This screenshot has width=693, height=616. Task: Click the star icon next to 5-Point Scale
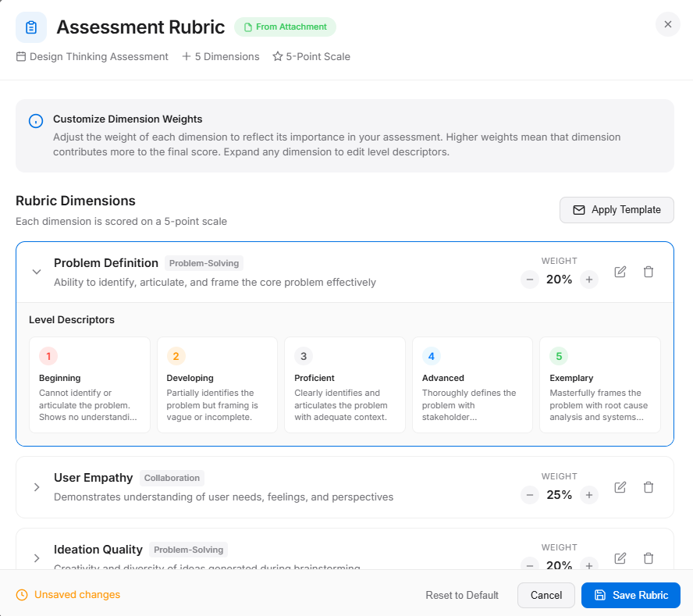(x=276, y=56)
